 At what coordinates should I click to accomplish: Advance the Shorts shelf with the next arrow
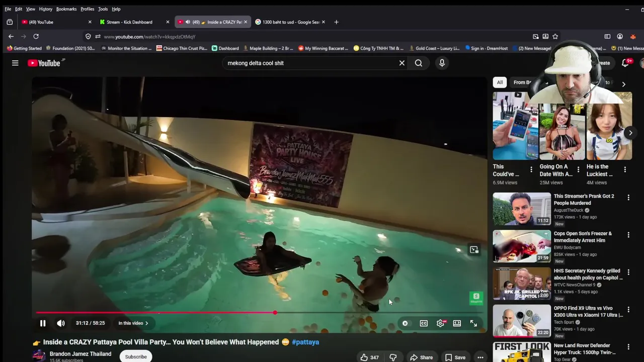[630, 133]
